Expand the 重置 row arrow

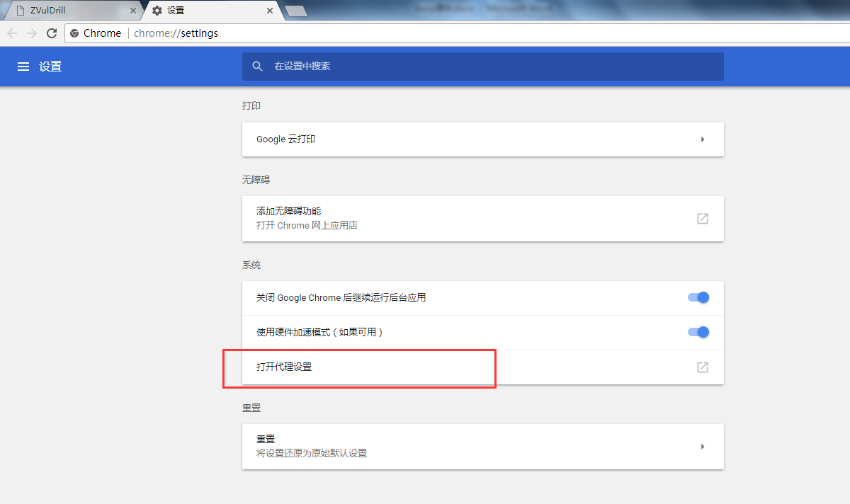[703, 447]
